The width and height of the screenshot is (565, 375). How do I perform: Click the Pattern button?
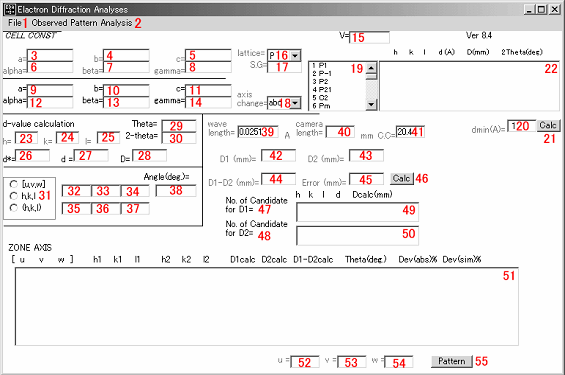(x=451, y=361)
